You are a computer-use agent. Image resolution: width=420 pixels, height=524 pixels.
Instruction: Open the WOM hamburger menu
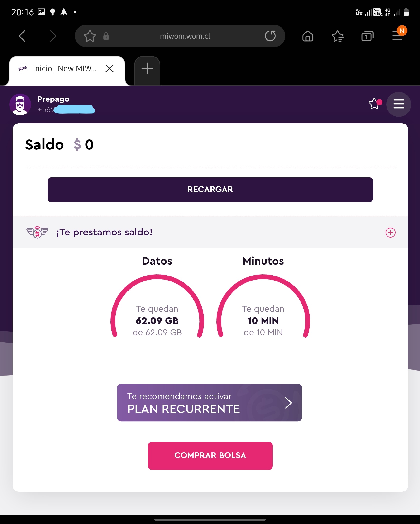[399, 104]
